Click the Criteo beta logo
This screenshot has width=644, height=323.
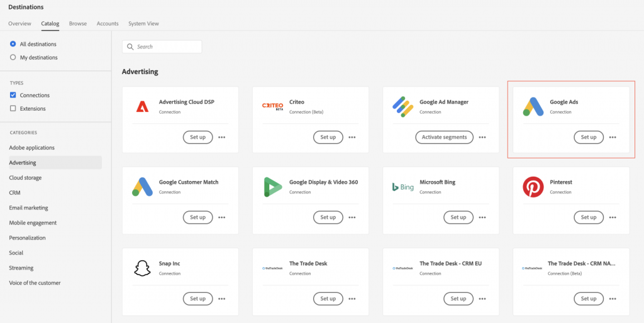click(273, 107)
